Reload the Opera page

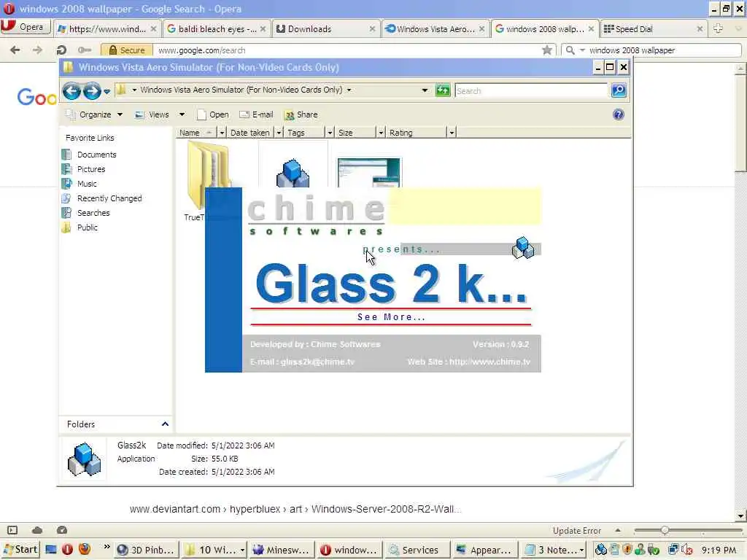pos(61,50)
